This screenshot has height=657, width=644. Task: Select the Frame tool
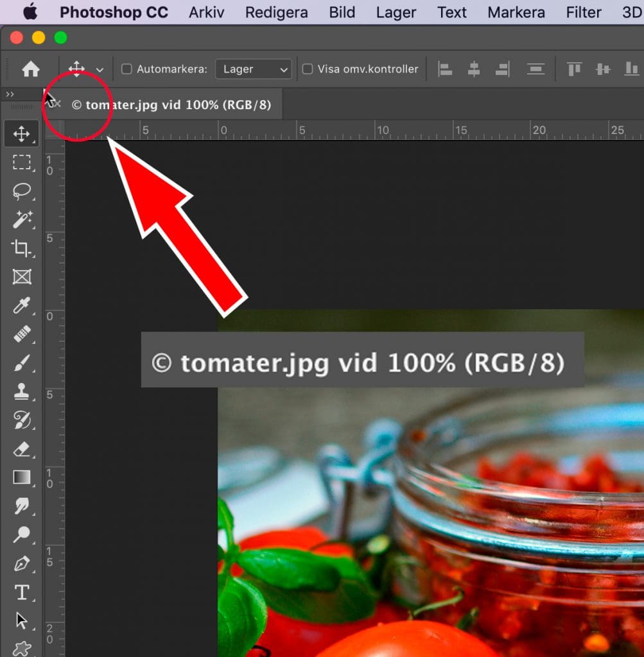21,277
